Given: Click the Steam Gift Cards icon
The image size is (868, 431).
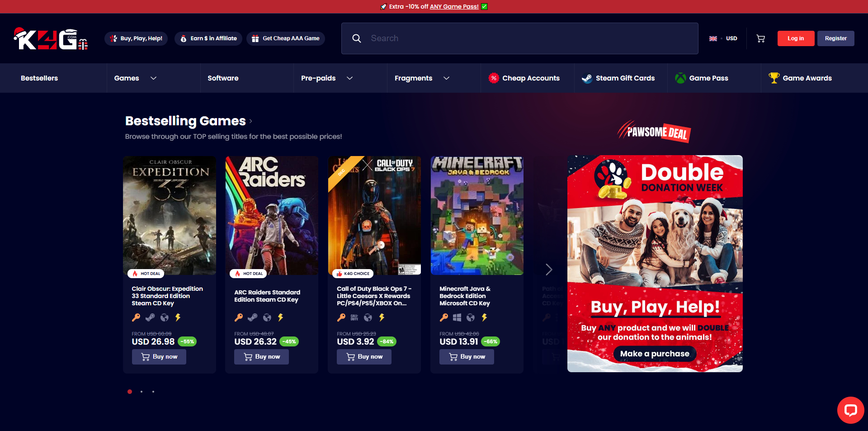Looking at the screenshot, I should [587, 78].
